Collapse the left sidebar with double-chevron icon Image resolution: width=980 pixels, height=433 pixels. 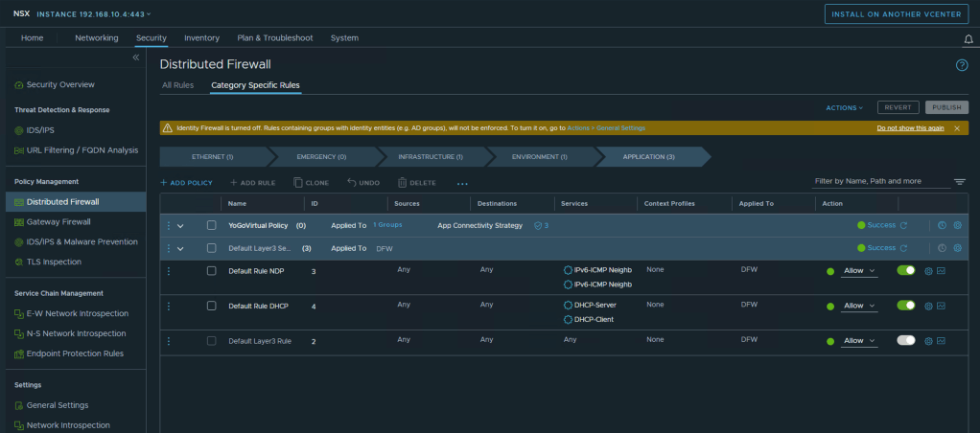136,58
